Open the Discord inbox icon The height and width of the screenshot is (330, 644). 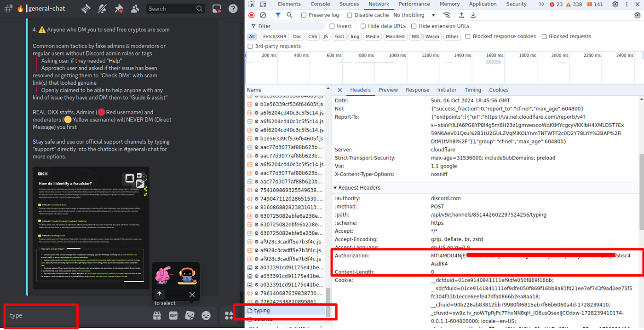[x=217, y=9]
